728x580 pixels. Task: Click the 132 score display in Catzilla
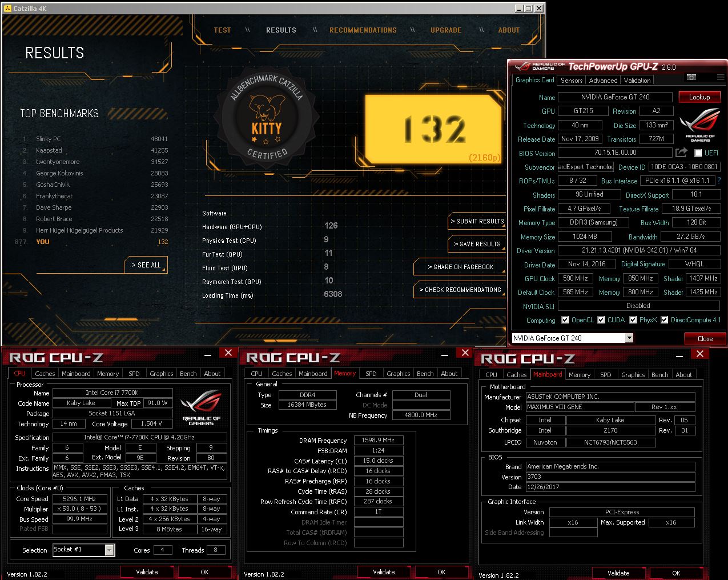click(433, 129)
